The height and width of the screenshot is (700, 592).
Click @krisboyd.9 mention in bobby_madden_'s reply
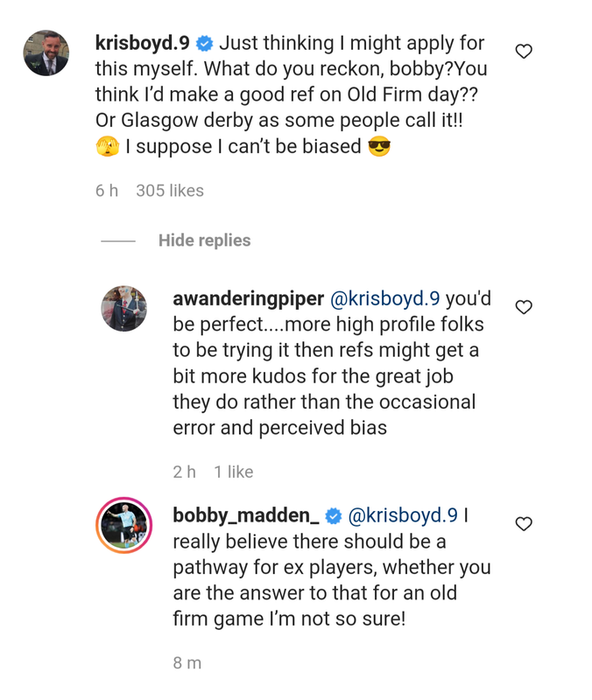pos(403,515)
